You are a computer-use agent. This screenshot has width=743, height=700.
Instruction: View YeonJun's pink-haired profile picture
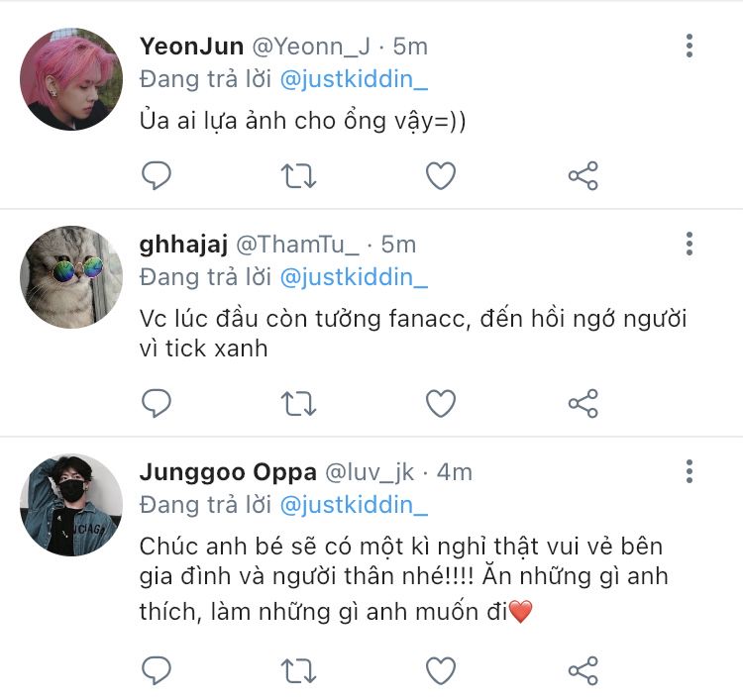[71, 79]
